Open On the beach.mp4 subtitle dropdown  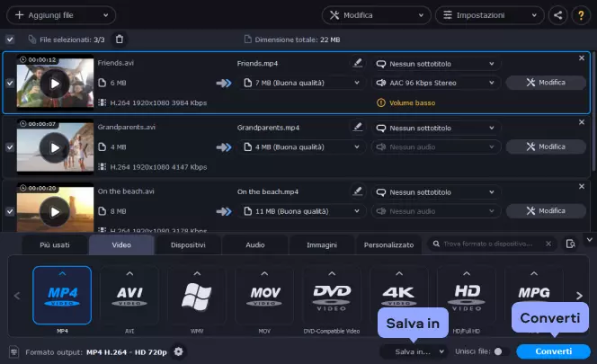(436, 192)
